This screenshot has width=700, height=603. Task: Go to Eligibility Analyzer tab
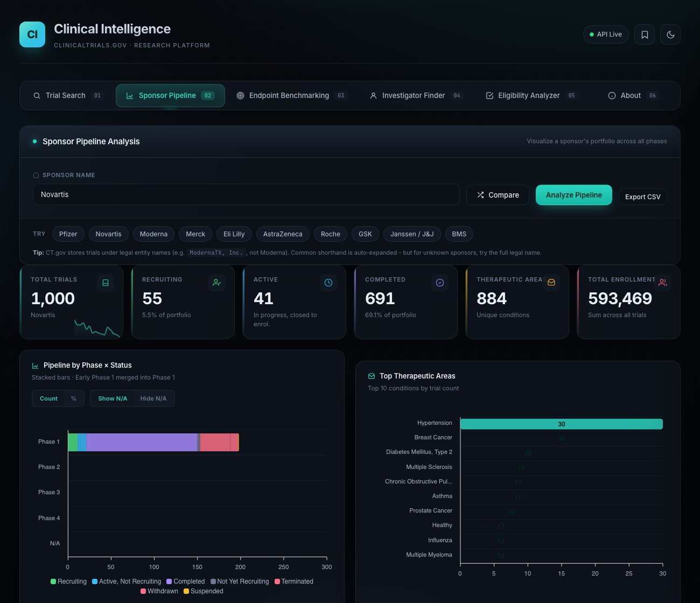(532, 96)
